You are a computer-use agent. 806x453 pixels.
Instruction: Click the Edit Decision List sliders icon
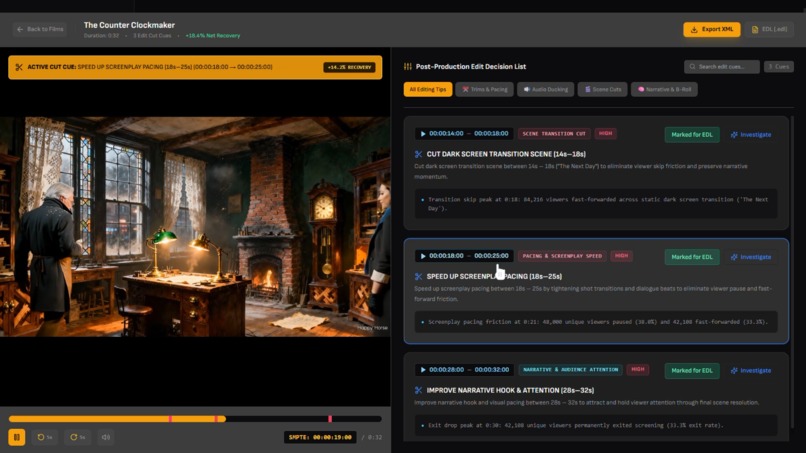pos(408,66)
